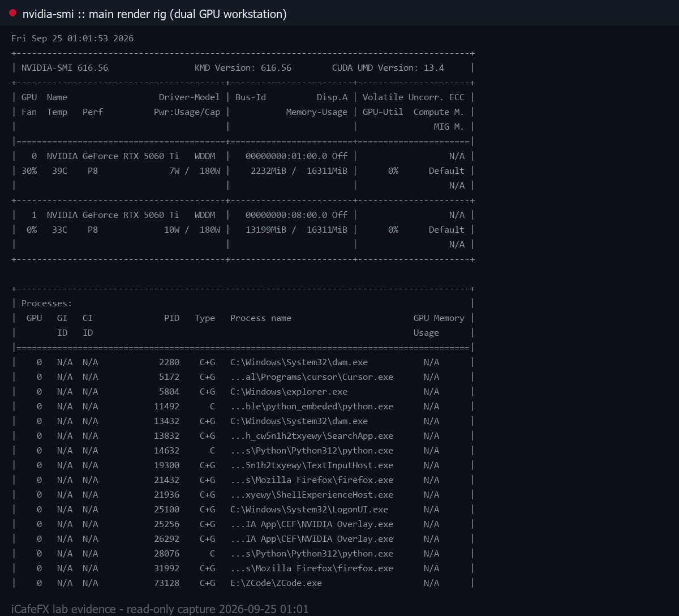Screen dimensions: 679x616
Task: Click the TextInputHost.exe process entry
Action: click(x=243, y=465)
